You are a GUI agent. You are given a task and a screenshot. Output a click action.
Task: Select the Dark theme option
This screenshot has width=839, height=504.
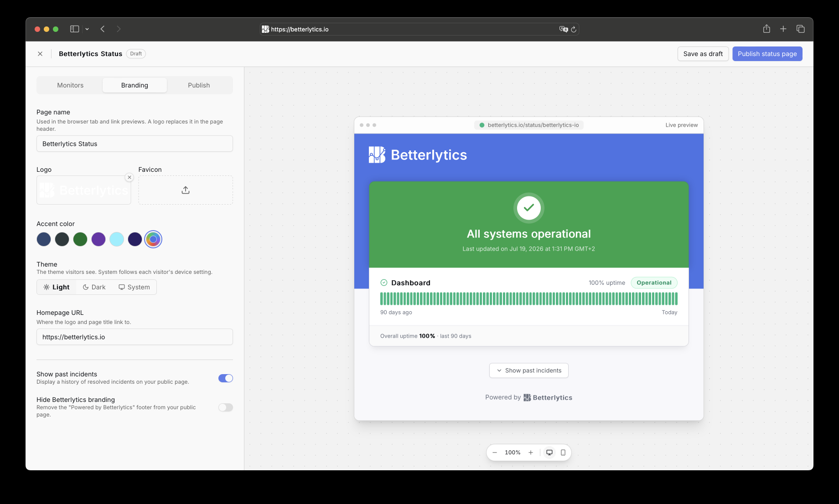[94, 287]
